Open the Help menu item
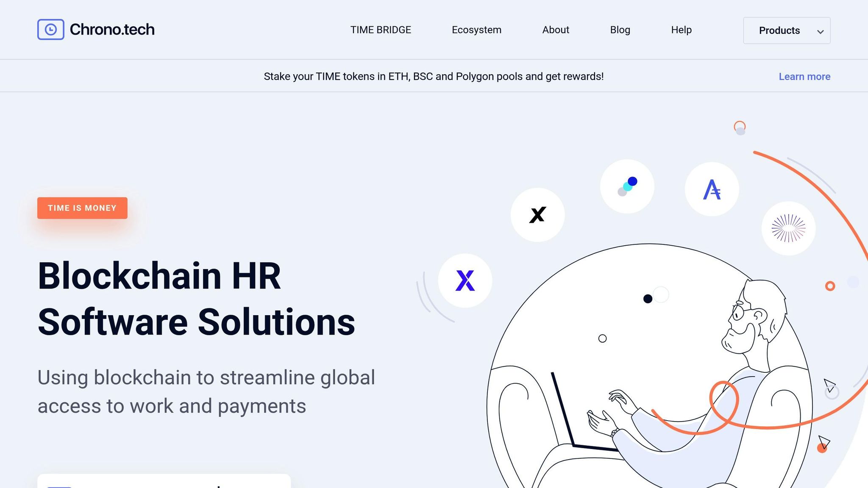This screenshot has width=868, height=488. pyautogui.click(x=681, y=30)
